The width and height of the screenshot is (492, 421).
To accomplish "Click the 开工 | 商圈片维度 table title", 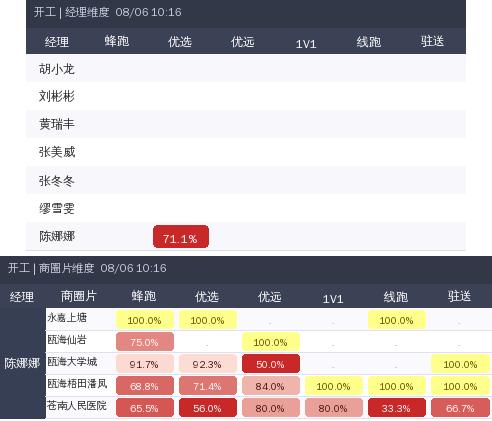I will (x=87, y=268).
